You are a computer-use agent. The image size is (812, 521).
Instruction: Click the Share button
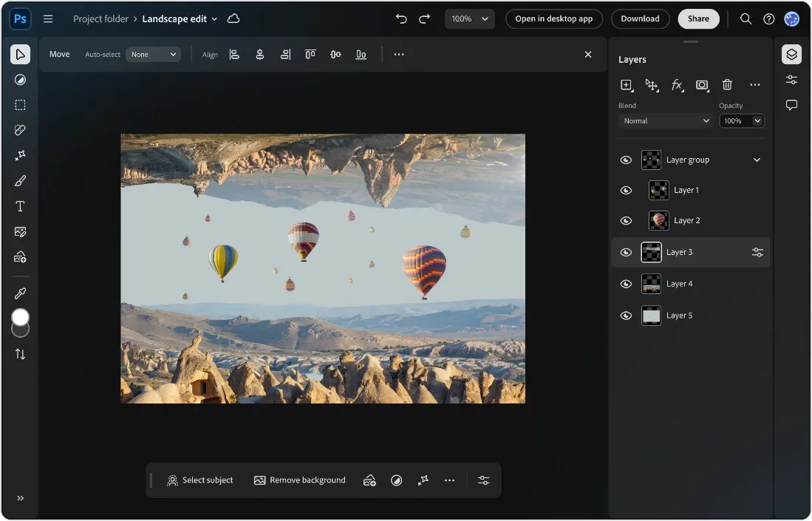coord(698,19)
